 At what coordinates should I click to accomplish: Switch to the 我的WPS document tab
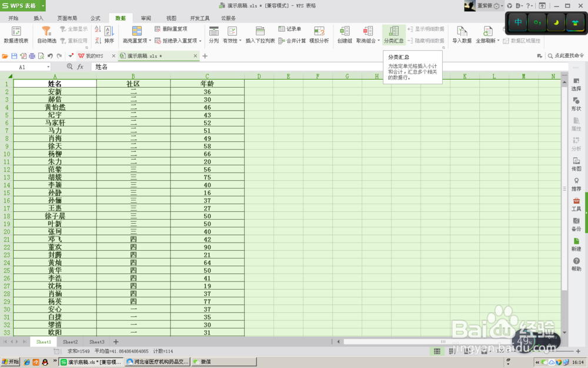(94, 56)
